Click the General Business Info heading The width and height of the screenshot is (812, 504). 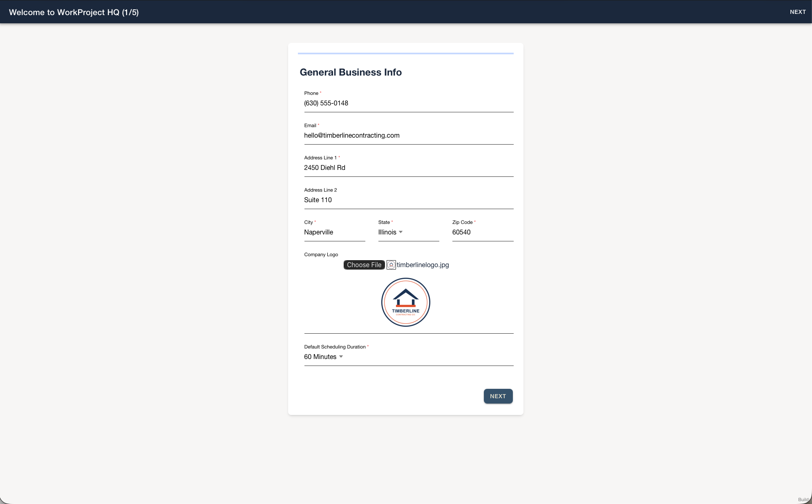[351, 72]
